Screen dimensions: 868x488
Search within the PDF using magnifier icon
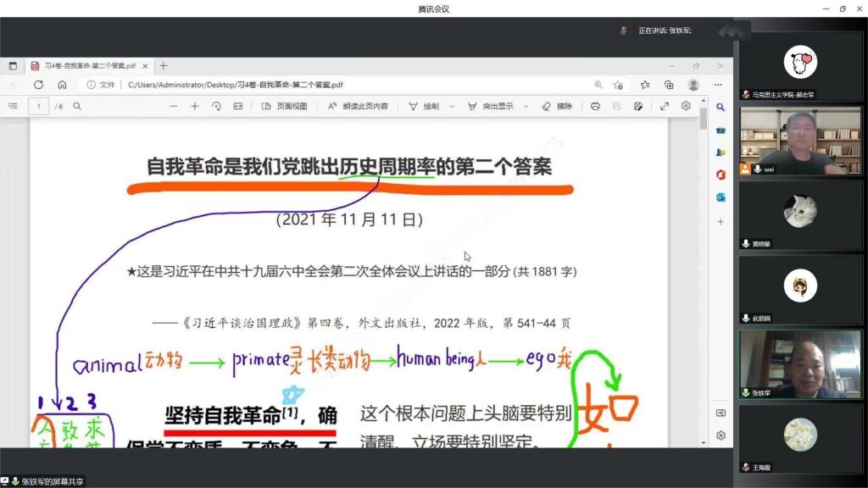click(77, 106)
